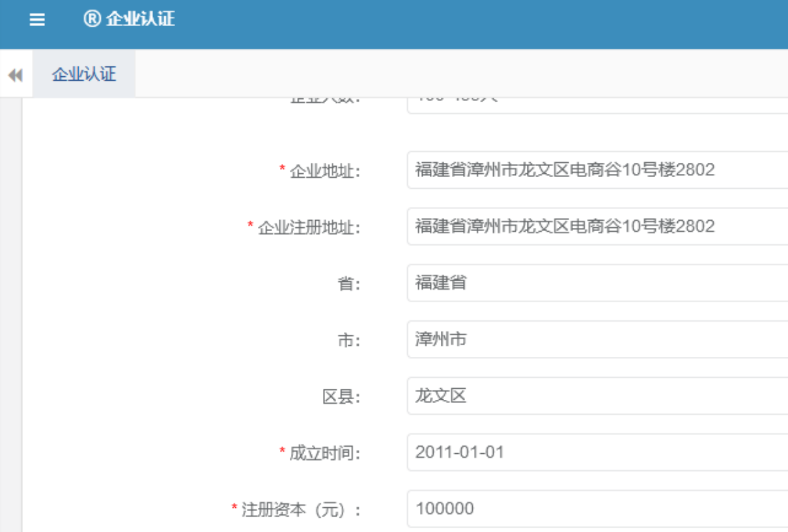The height and width of the screenshot is (532, 788).
Task: Open the hamburger menu in header
Action: click(37, 20)
